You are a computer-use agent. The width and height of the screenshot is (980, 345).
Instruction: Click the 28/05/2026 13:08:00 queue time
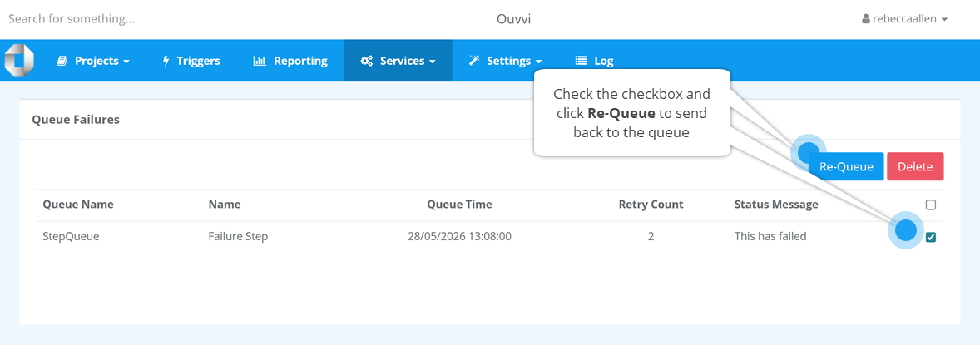[x=459, y=237]
